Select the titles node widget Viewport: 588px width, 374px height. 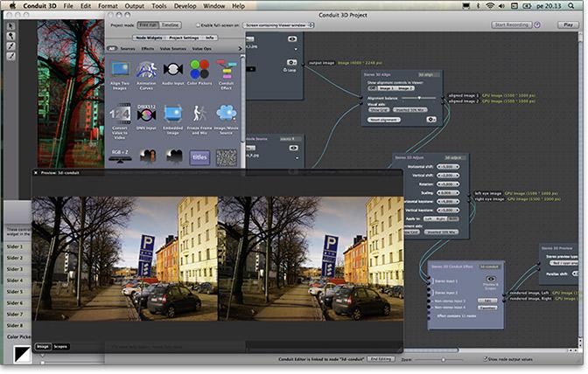[x=199, y=157]
